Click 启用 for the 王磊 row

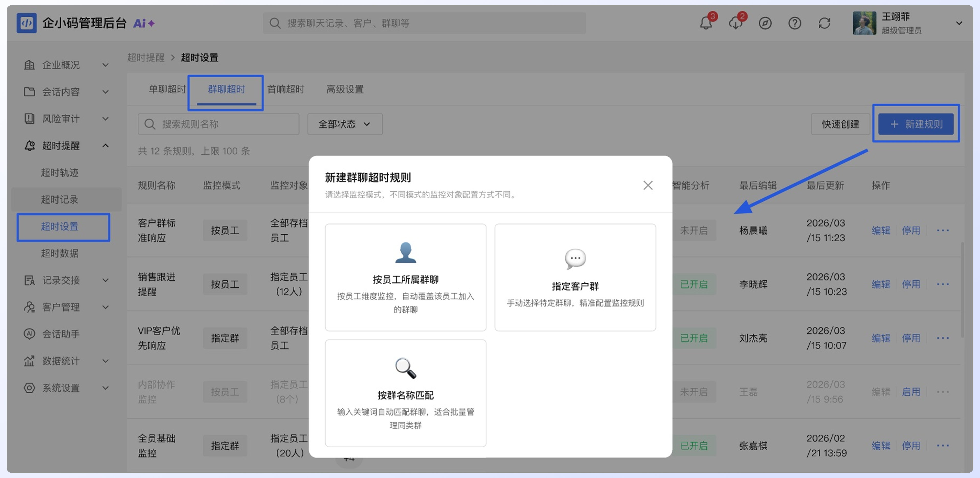click(x=911, y=392)
